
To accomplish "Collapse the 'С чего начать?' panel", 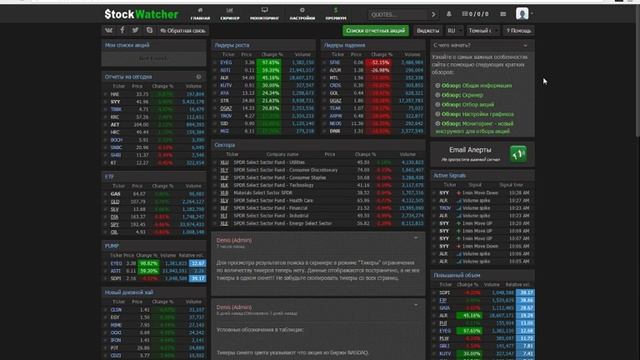I will [525, 45].
